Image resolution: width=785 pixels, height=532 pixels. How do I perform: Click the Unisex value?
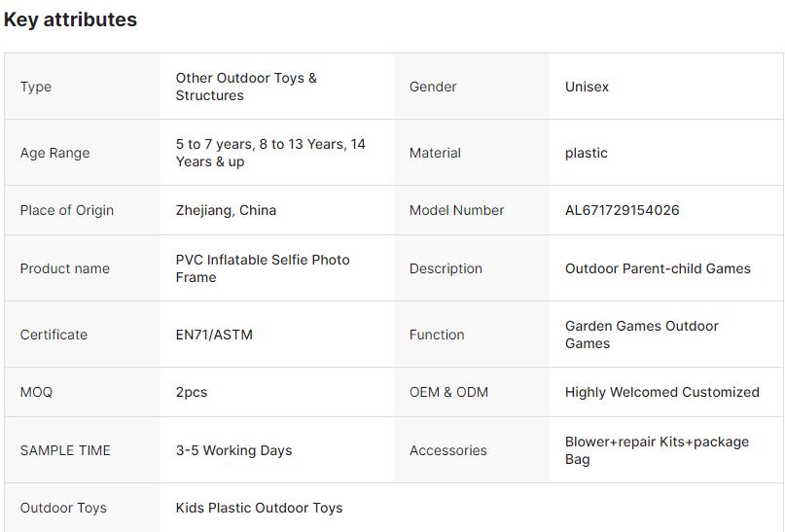(587, 87)
